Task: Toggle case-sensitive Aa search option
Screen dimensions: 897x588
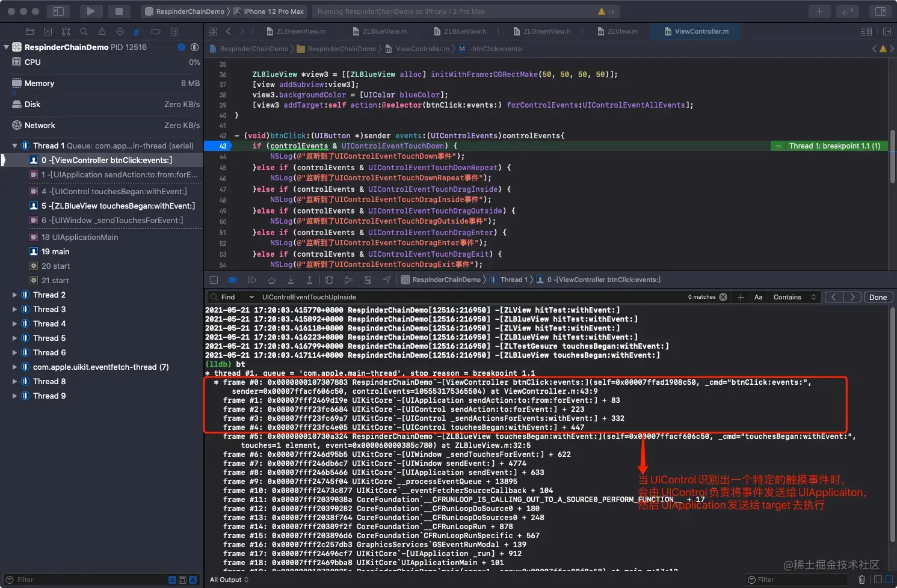Action: [x=758, y=297]
